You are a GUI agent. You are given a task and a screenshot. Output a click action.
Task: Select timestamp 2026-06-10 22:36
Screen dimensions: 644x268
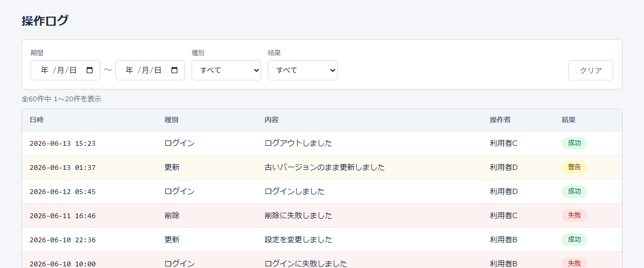tap(63, 240)
